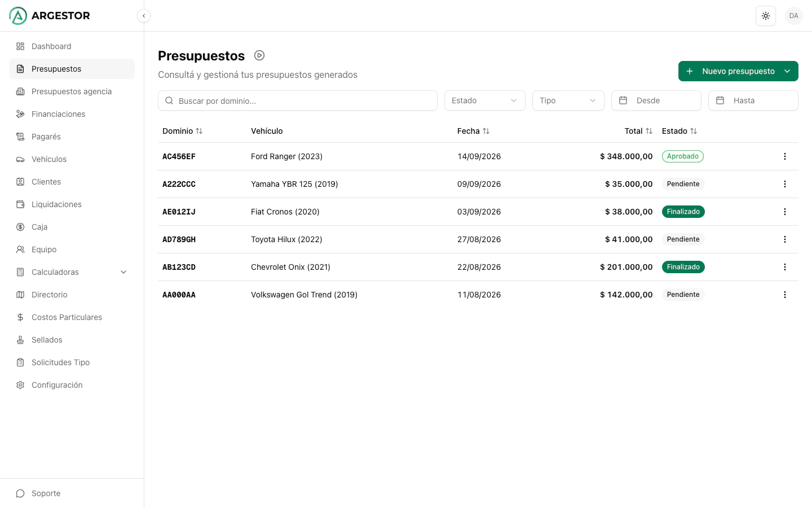
Task: Expand the Calculadoras submenu
Action: (72, 272)
